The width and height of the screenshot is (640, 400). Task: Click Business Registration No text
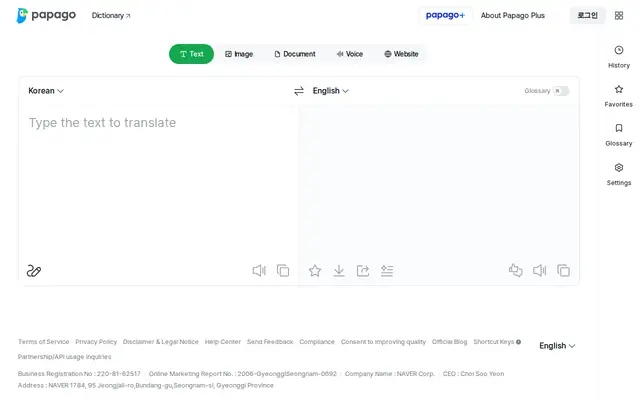tap(79, 374)
